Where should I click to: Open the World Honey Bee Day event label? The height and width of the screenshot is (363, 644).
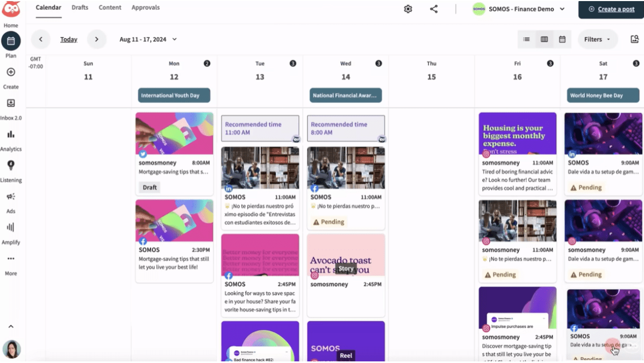click(603, 96)
